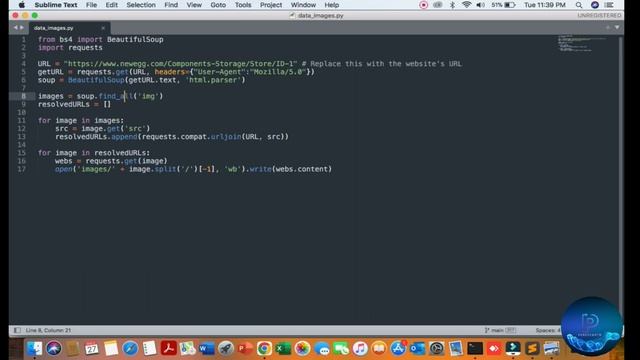Open Maps in the Dock
This screenshot has height=360, width=640.
(x=188, y=348)
